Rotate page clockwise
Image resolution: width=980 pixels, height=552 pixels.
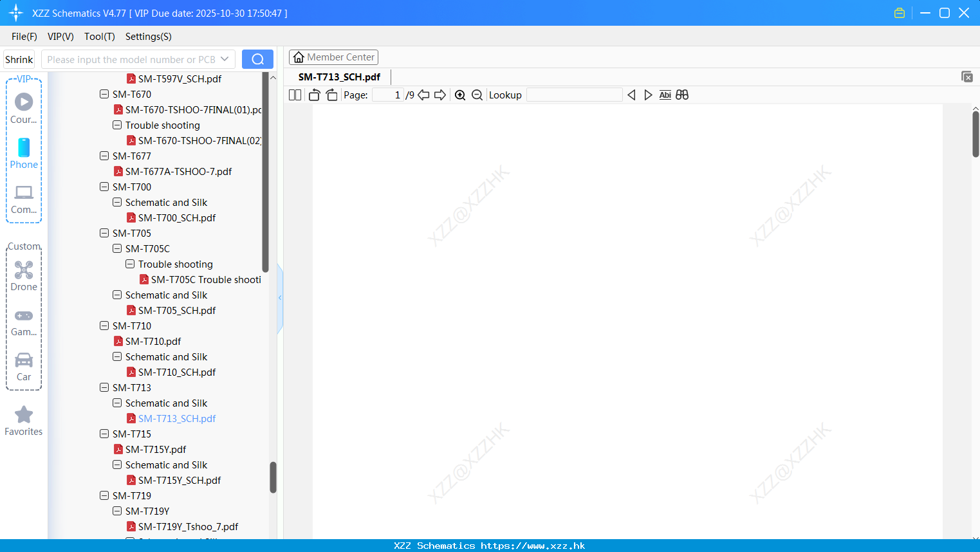331,95
